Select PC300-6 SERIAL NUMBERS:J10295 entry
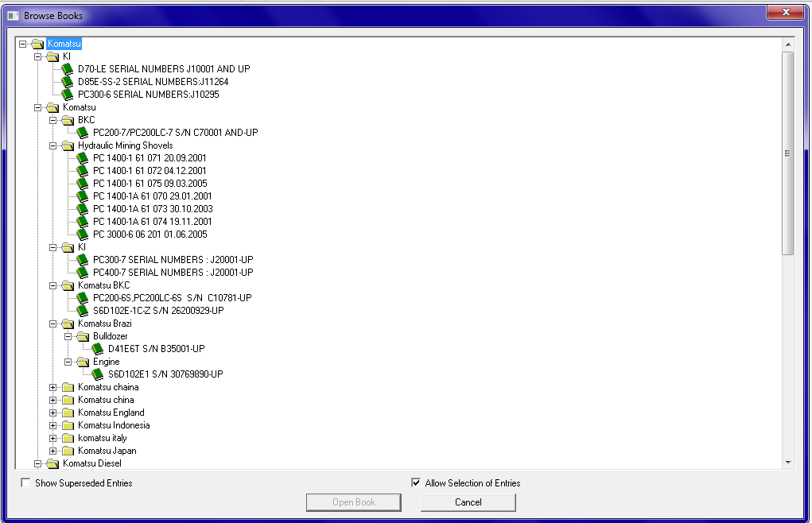This screenshot has width=812, height=523. click(149, 94)
